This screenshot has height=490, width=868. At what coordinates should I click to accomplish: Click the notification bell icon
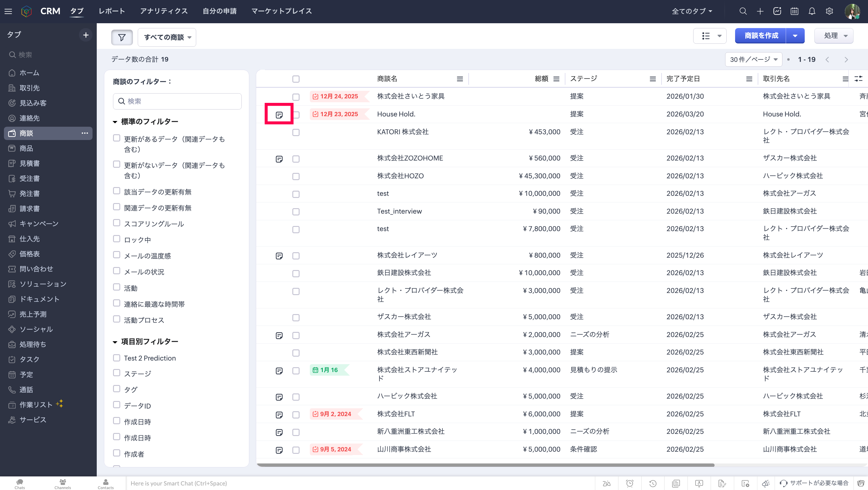812,11
